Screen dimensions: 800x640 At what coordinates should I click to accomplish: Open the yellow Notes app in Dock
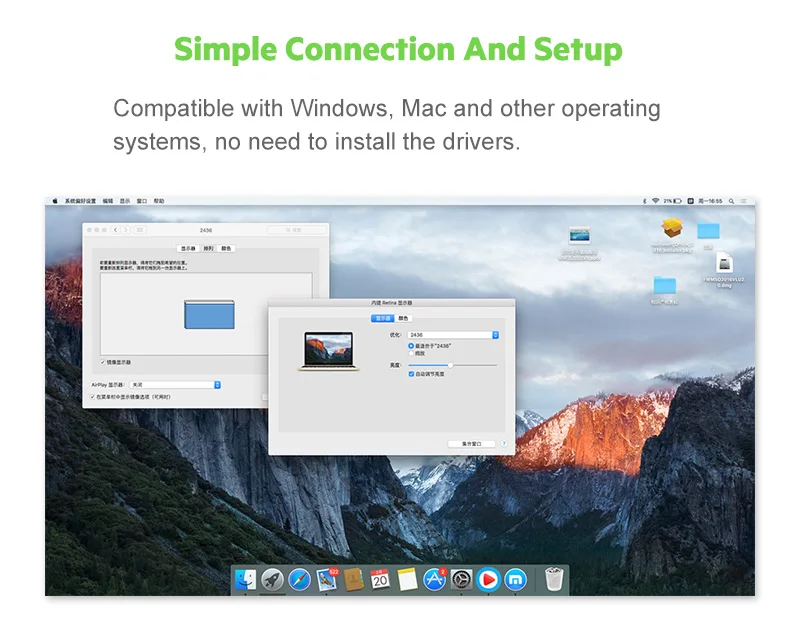[x=407, y=580]
